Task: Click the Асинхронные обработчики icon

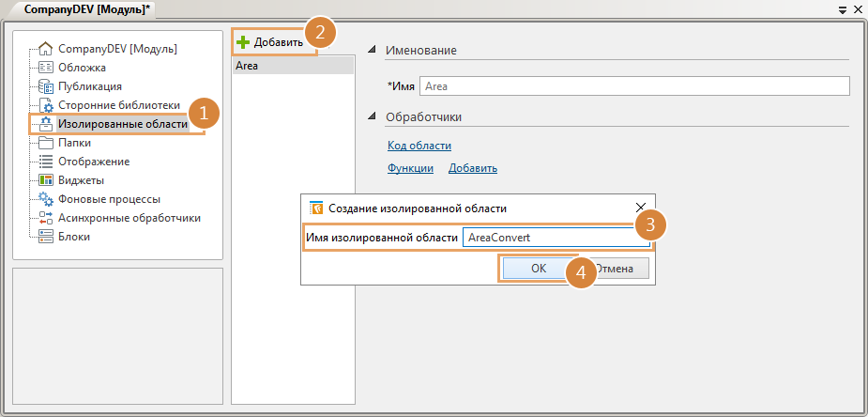Action: coord(45,218)
